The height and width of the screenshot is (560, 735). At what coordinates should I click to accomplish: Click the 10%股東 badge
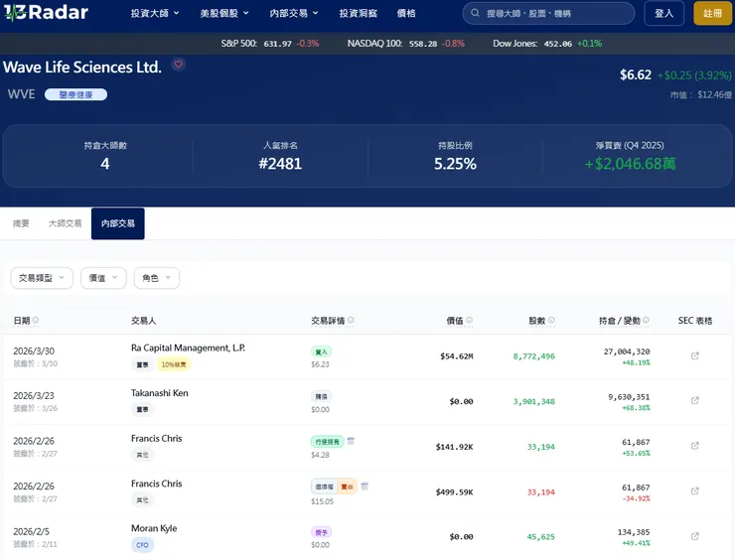click(174, 364)
